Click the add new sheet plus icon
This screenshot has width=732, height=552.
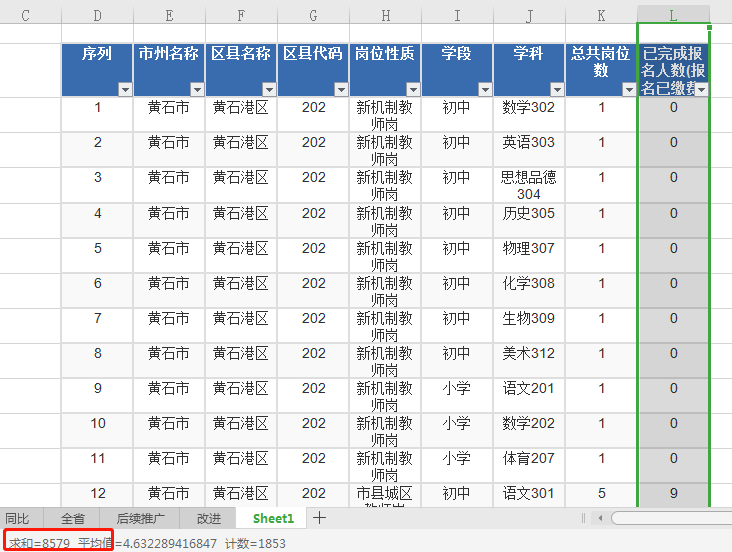319,518
